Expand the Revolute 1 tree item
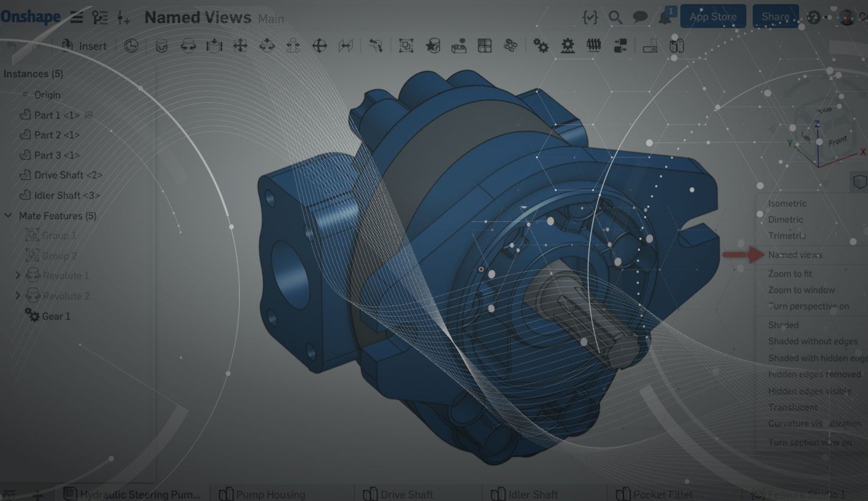 18,275
